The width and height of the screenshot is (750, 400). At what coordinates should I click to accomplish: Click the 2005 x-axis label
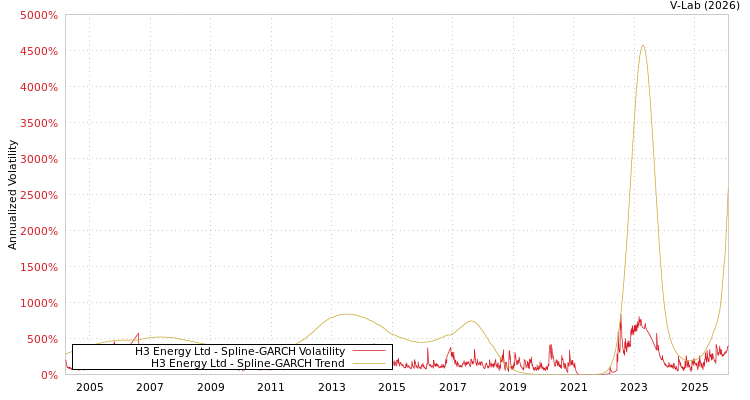[89, 387]
